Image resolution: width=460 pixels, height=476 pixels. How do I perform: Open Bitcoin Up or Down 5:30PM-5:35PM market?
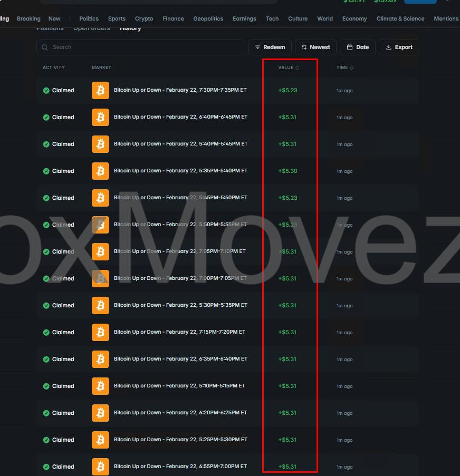(180, 305)
